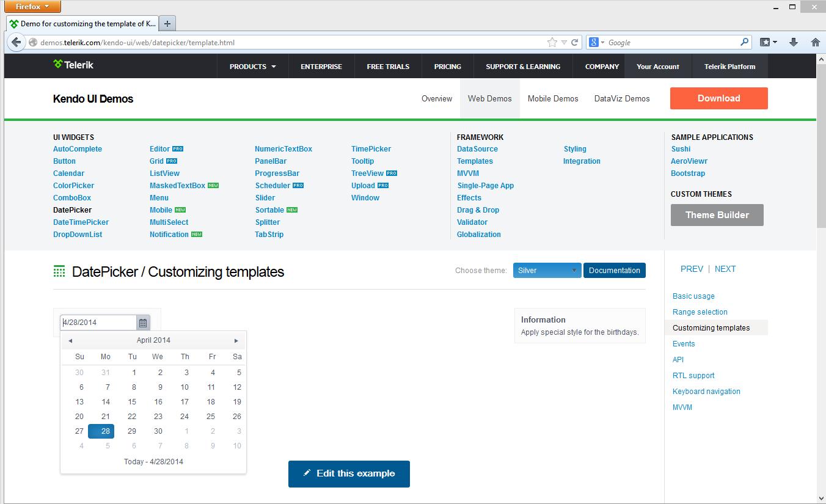Viewport: 826px width, 504px height.
Task: Open Your Account in the header
Action: [658, 67]
